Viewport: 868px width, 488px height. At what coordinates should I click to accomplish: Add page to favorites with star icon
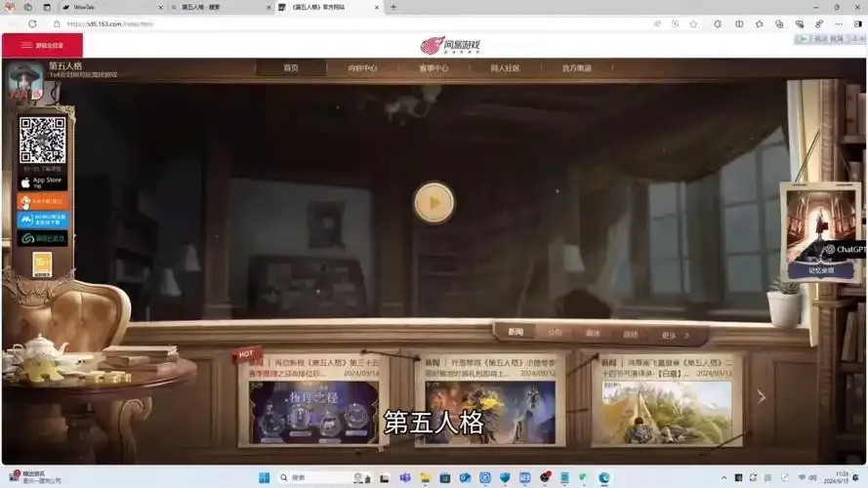tap(693, 23)
